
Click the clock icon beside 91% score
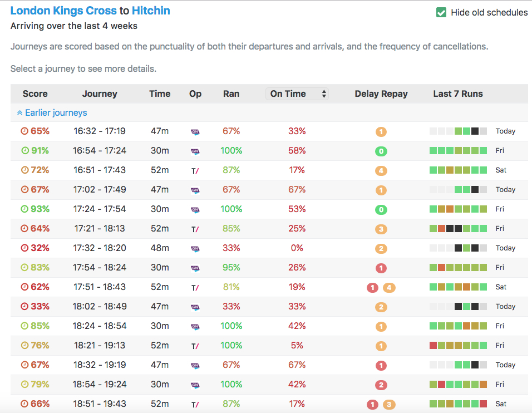click(24, 150)
